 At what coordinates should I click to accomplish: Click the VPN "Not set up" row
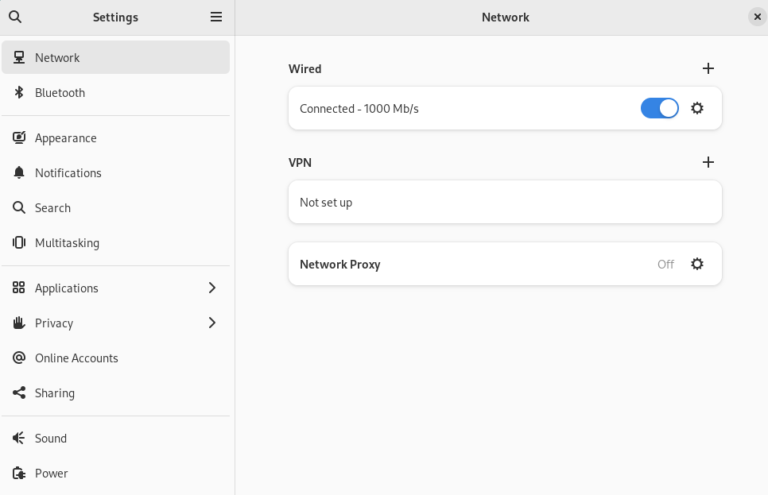[x=504, y=202]
